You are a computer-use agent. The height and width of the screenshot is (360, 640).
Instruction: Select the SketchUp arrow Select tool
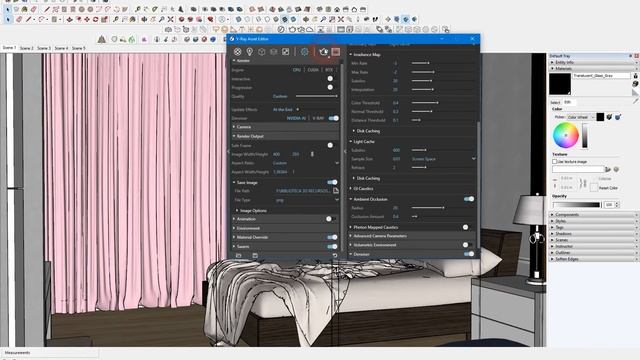tap(8, 19)
